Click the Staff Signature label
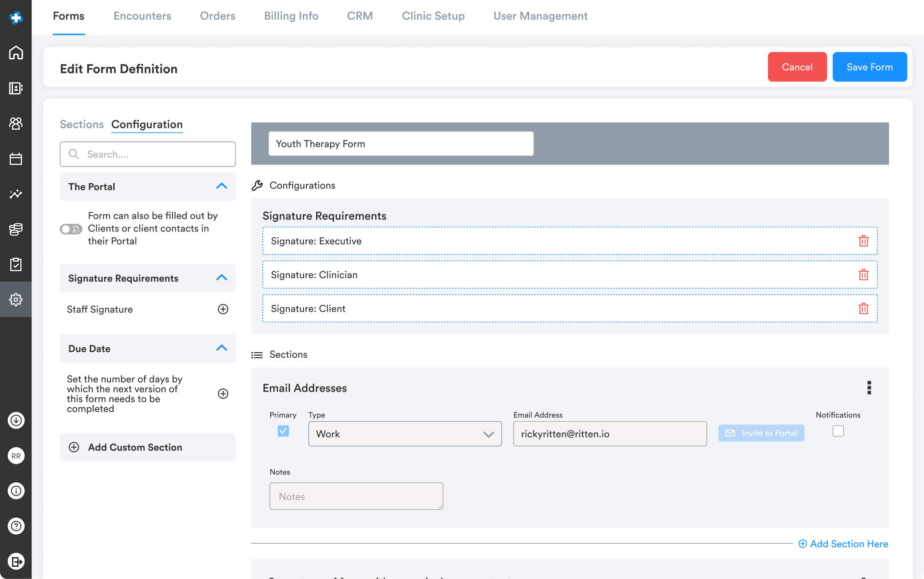 100,309
